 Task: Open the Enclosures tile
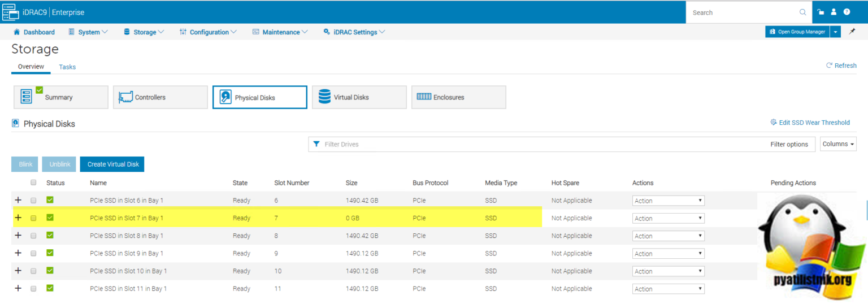pos(459,97)
